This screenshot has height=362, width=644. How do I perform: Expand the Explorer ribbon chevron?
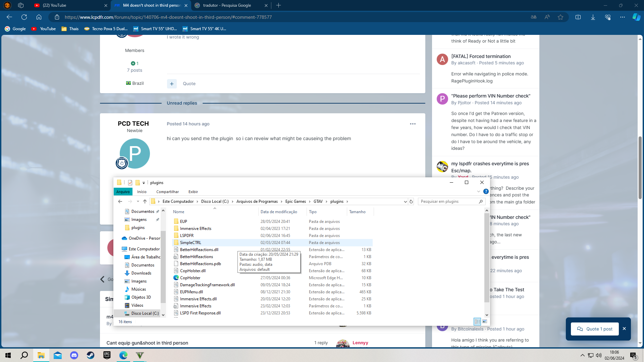(479, 192)
